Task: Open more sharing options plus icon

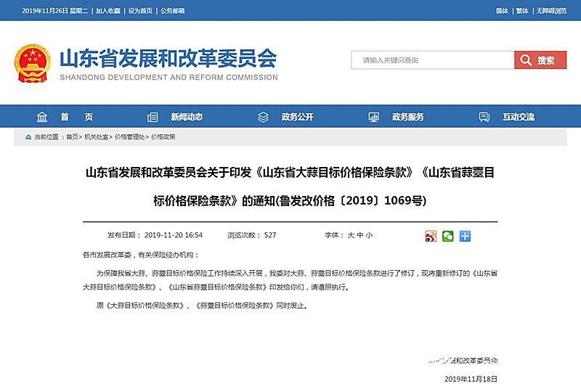Action: (x=466, y=236)
